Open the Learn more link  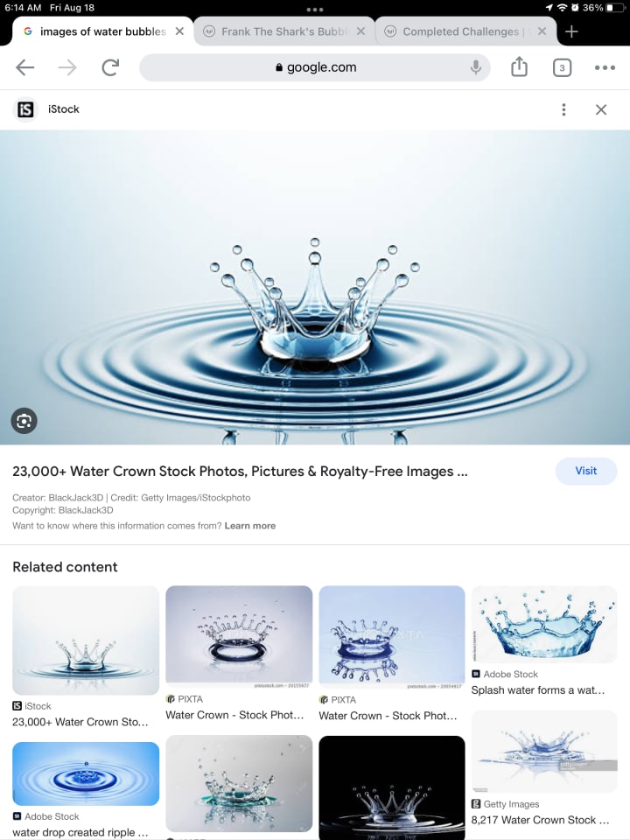(x=250, y=526)
